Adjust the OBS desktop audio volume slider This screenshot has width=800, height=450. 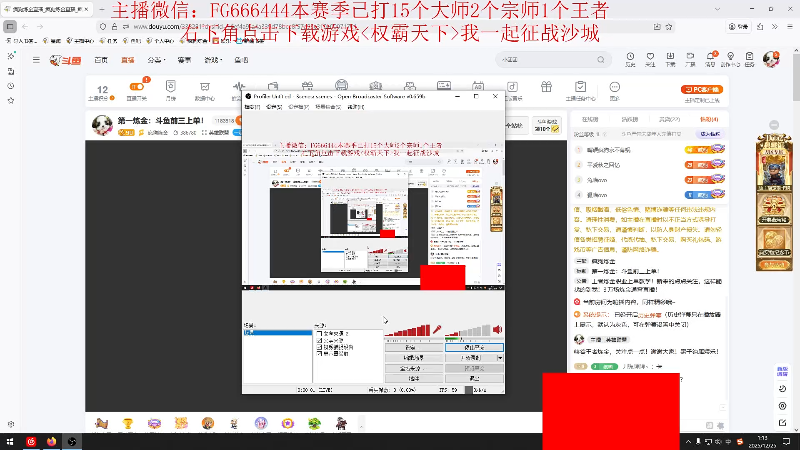pos(467,332)
